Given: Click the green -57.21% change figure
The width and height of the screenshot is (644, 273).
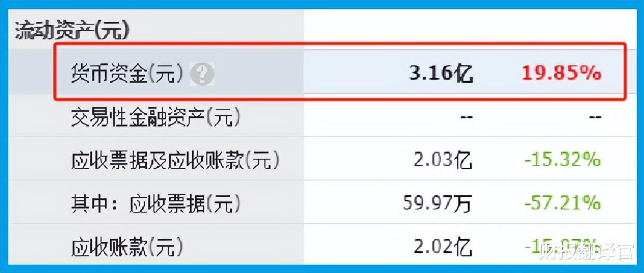Looking at the screenshot, I should [563, 203].
